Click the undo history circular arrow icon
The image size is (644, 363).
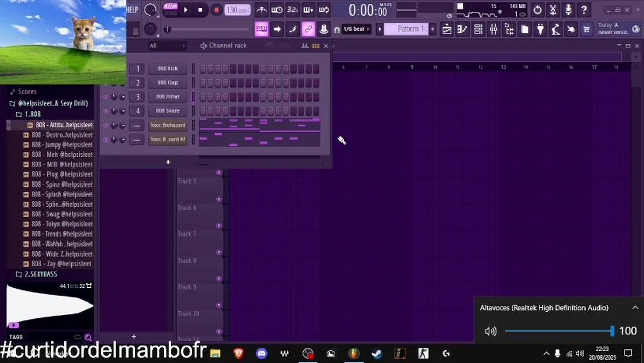pos(538,10)
